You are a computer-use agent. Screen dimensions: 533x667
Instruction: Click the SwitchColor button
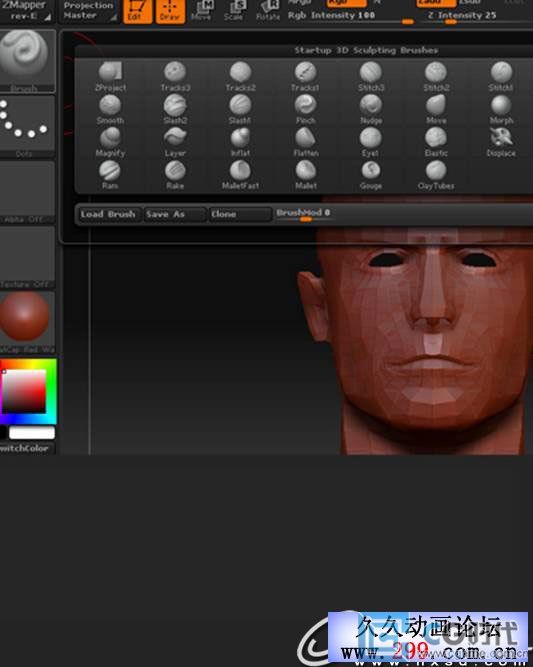pos(26,448)
